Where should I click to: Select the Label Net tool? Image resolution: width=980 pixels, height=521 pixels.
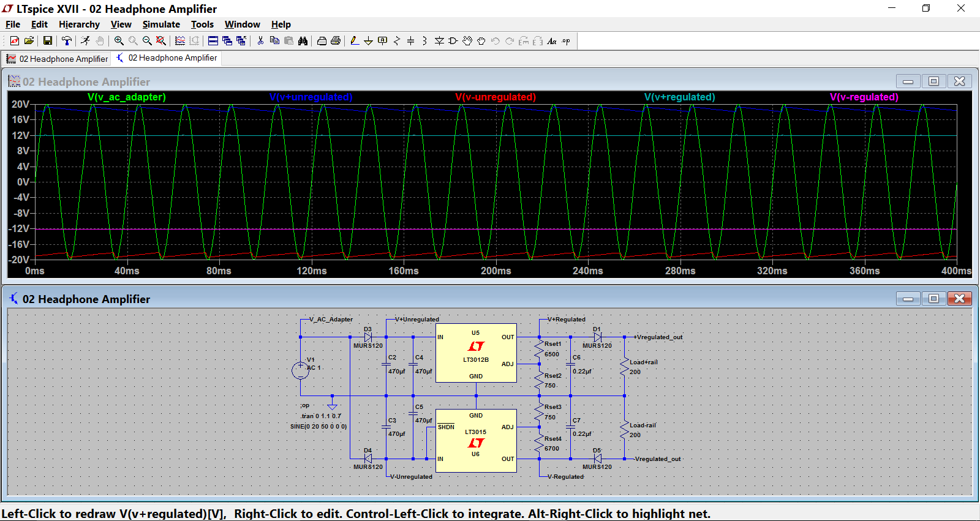pyautogui.click(x=382, y=41)
